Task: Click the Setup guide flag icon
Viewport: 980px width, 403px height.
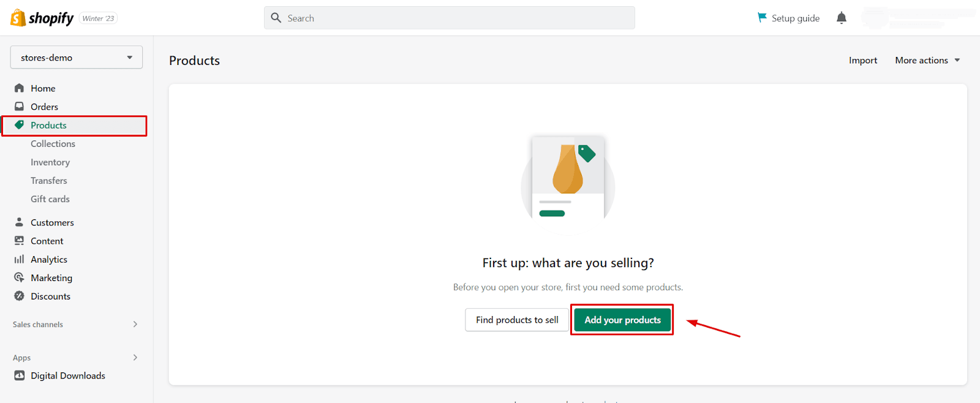Action: 762,18
